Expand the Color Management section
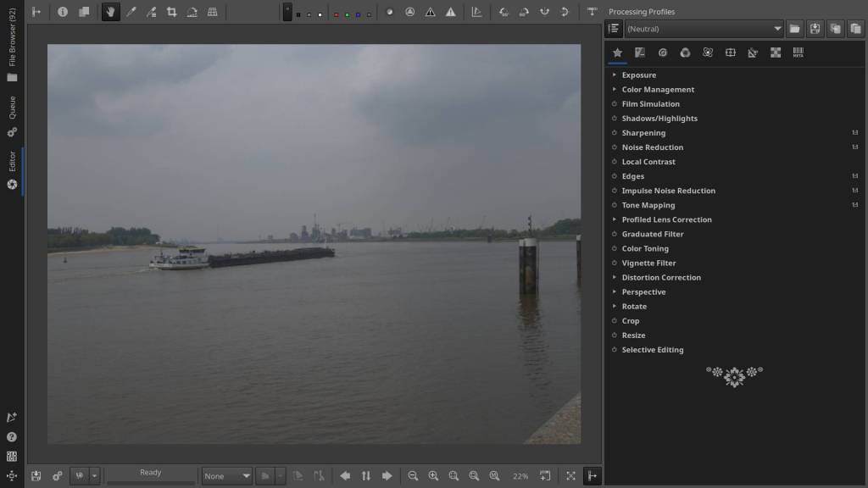The width and height of the screenshot is (868, 488). point(615,90)
